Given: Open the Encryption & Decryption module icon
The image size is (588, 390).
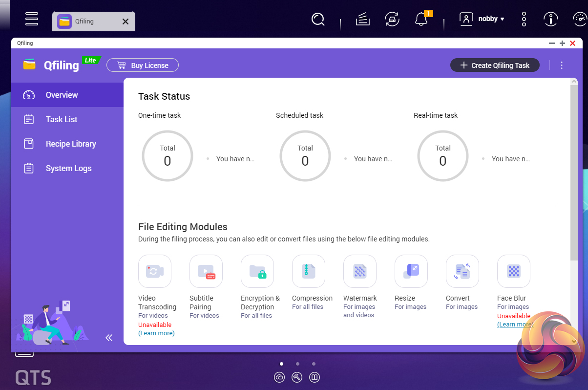Looking at the screenshot, I should (x=257, y=271).
